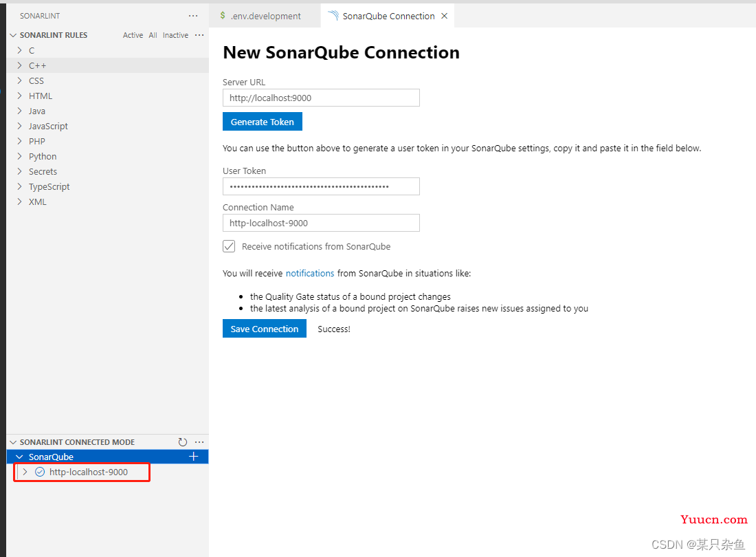Select http-localhost-9000 connection label
756x557 pixels.
tap(89, 472)
